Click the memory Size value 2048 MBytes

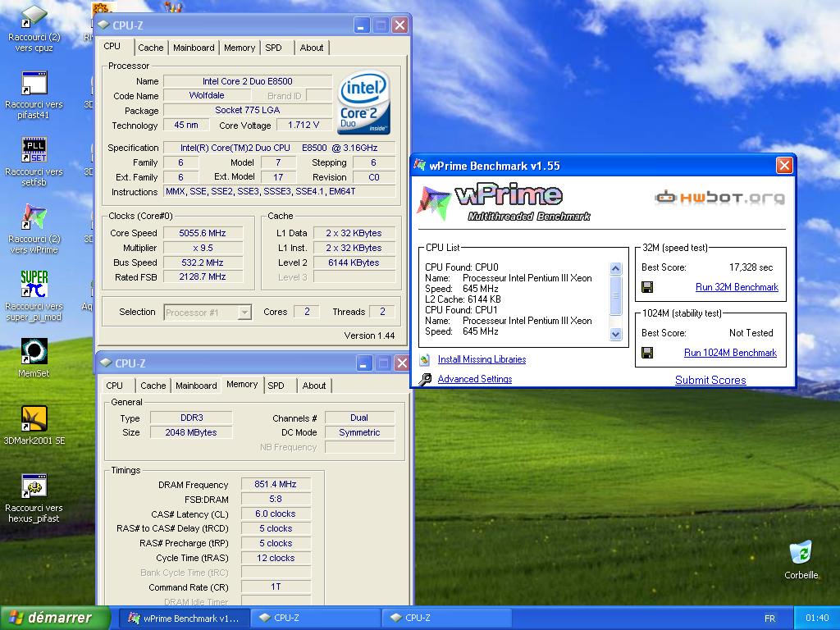click(191, 432)
